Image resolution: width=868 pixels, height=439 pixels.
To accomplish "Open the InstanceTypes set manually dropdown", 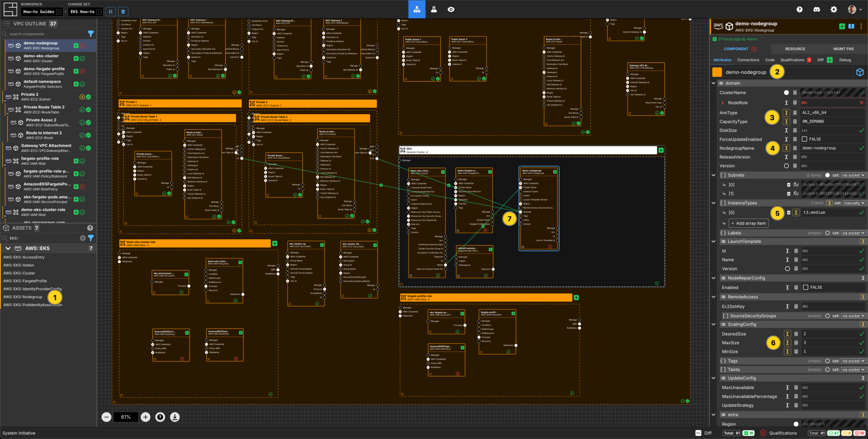I will [x=854, y=203].
